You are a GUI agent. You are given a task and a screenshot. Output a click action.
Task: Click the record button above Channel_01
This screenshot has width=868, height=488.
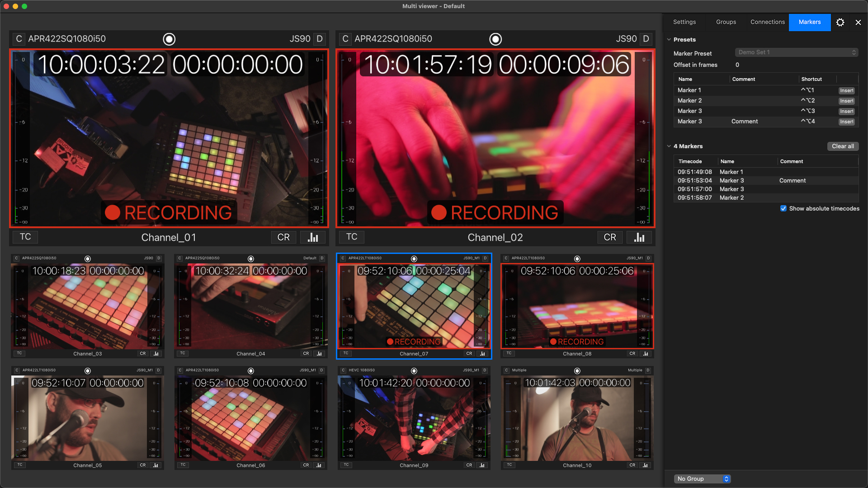[169, 39]
